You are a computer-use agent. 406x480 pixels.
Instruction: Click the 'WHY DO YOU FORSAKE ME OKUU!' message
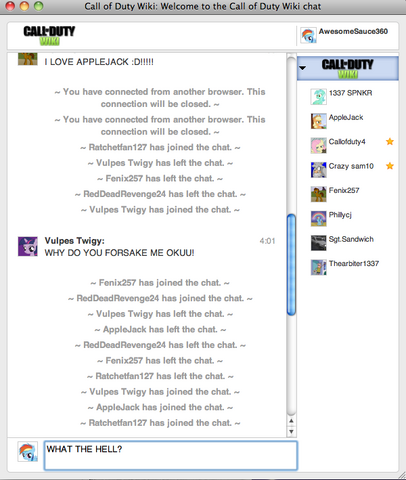[119, 253]
